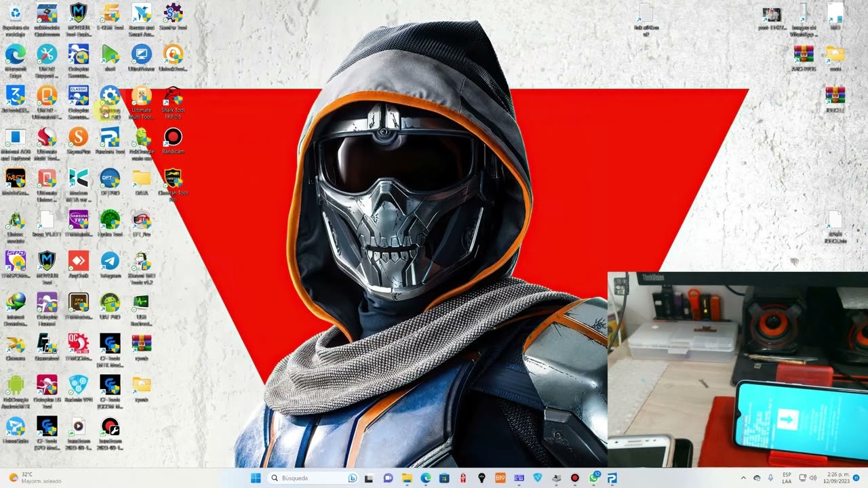Image resolution: width=868 pixels, height=488 pixels.
Task: Open the WinRAR archive icon at top right
Action: [804, 58]
